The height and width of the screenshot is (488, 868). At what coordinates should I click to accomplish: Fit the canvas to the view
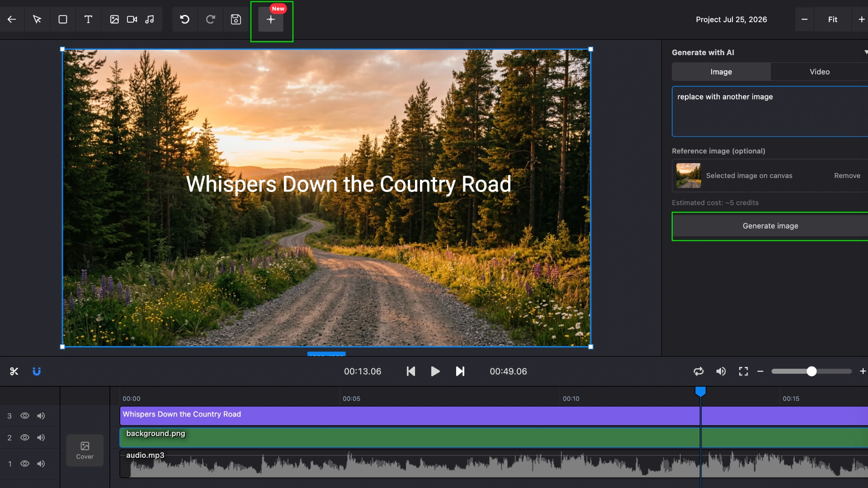[x=833, y=19]
